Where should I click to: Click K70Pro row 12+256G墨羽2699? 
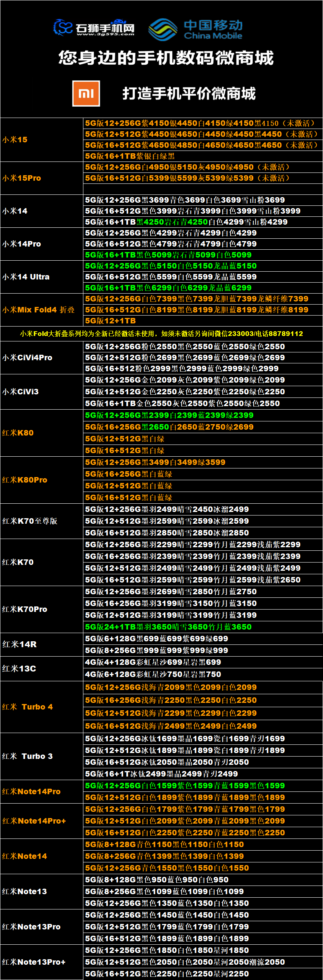203,592
